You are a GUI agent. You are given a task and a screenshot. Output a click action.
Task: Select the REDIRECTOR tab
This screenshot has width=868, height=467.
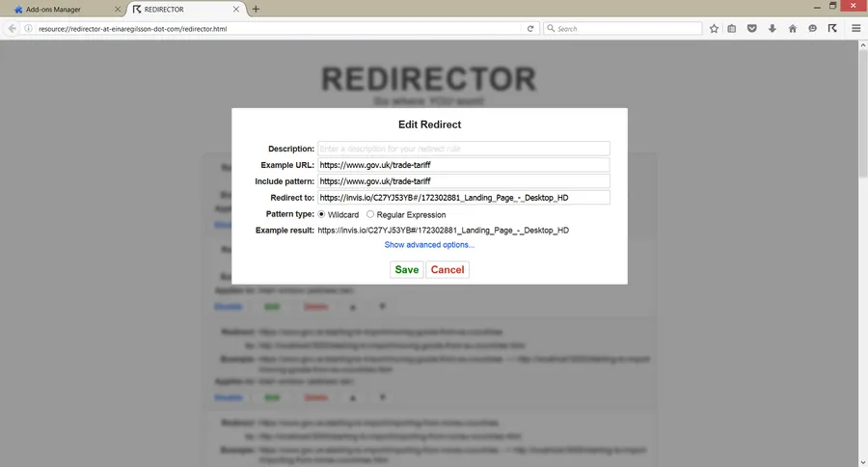point(186,10)
